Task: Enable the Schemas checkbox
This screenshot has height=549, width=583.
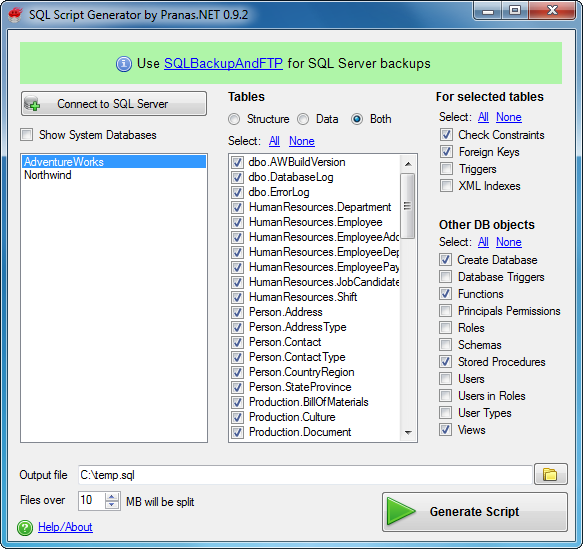Action: click(x=445, y=345)
